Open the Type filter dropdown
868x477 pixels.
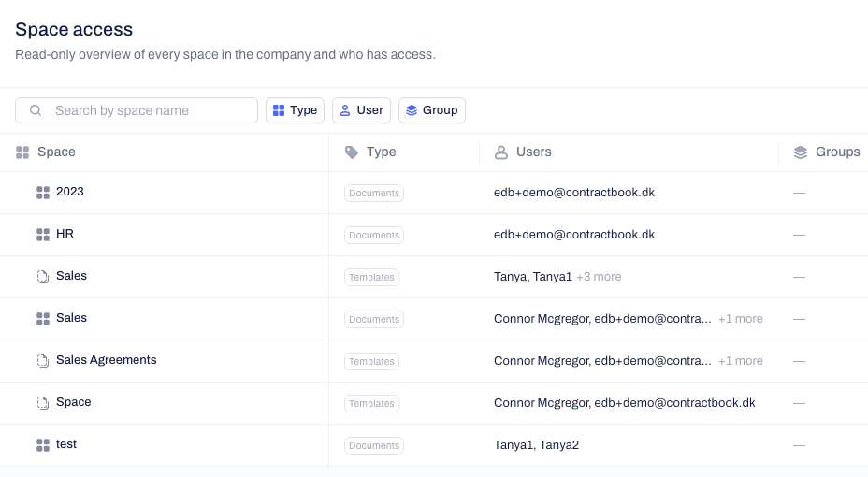click(x=295, y=110)
